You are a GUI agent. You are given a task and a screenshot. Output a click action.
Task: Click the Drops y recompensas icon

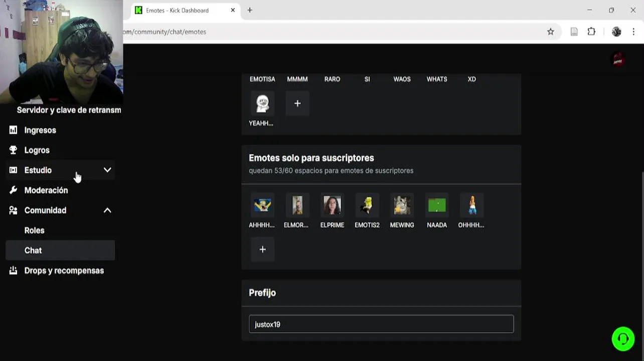pos(13,271)
